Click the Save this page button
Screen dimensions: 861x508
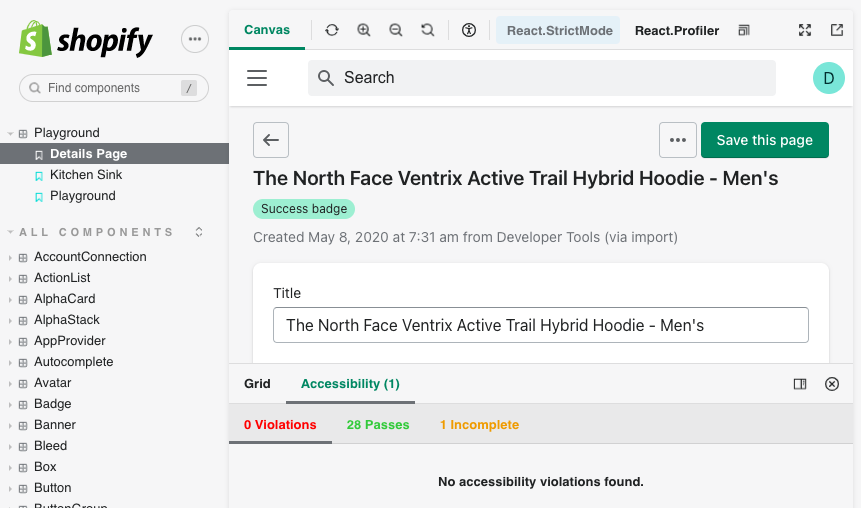764,140
